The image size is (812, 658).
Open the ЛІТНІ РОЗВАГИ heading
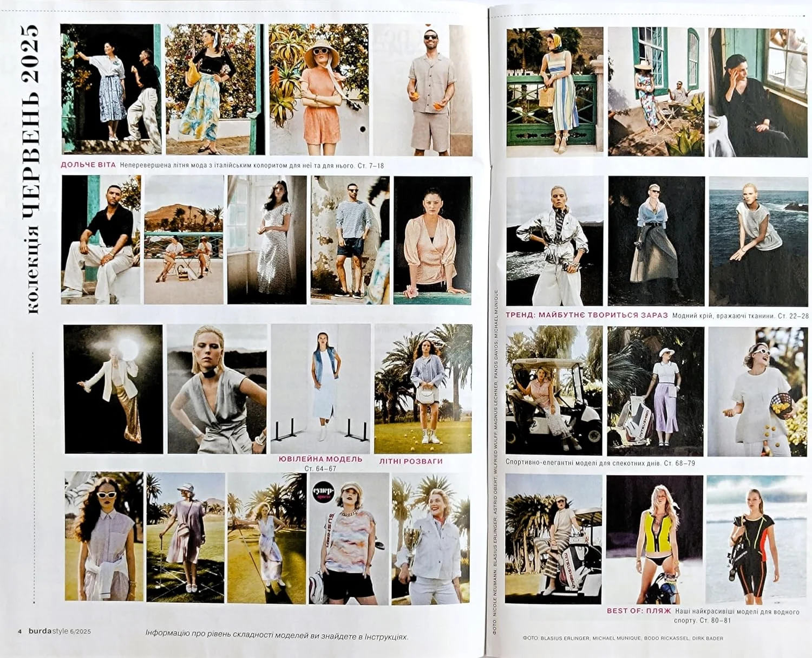411,461
